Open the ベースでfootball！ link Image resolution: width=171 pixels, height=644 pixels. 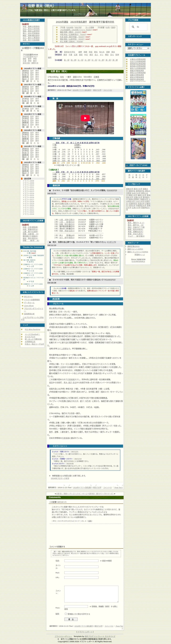click(x=32, y=334)
